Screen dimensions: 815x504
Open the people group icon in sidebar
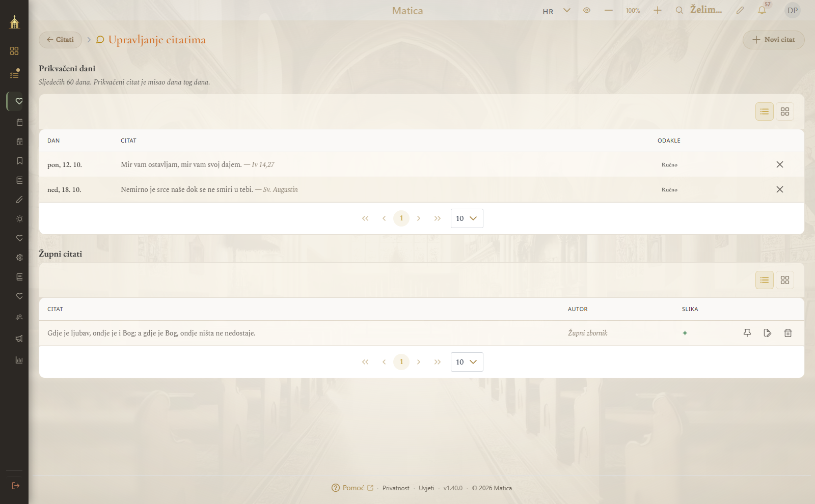(x=19, y=317)
